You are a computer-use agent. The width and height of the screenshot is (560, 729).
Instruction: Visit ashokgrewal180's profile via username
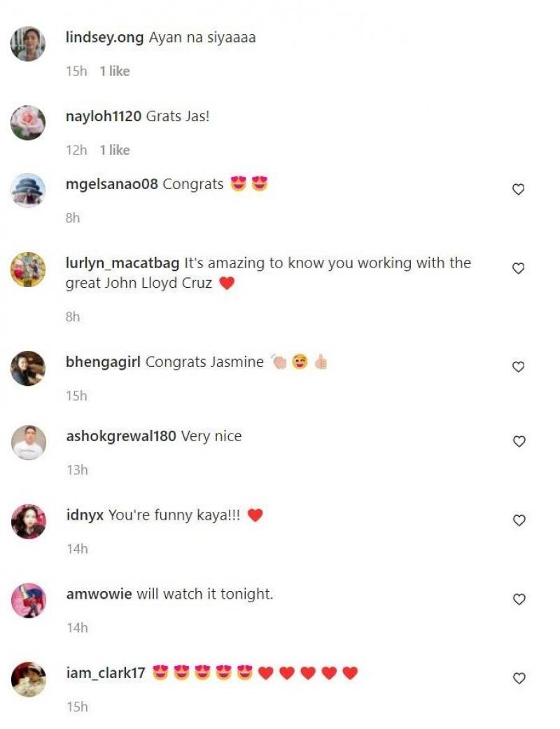[121, 436]
